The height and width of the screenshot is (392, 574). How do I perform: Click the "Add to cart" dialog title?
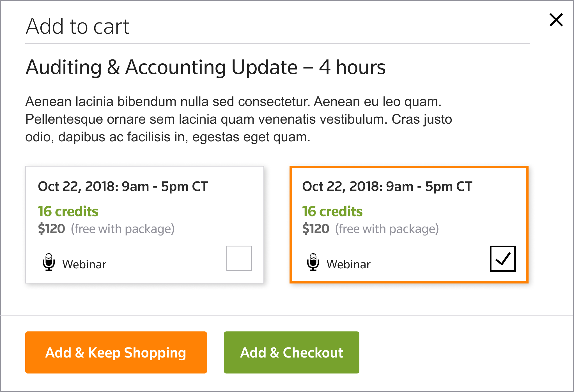77,26
